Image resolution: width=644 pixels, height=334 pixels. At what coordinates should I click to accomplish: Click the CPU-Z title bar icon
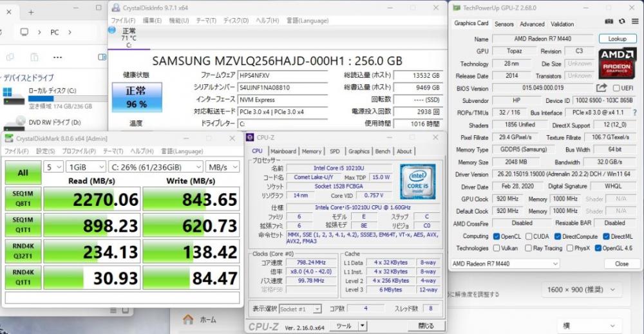coord(250,138)
